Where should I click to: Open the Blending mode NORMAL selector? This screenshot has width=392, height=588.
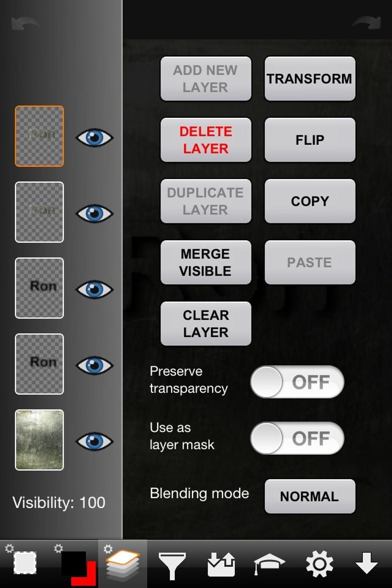[310, 496]
